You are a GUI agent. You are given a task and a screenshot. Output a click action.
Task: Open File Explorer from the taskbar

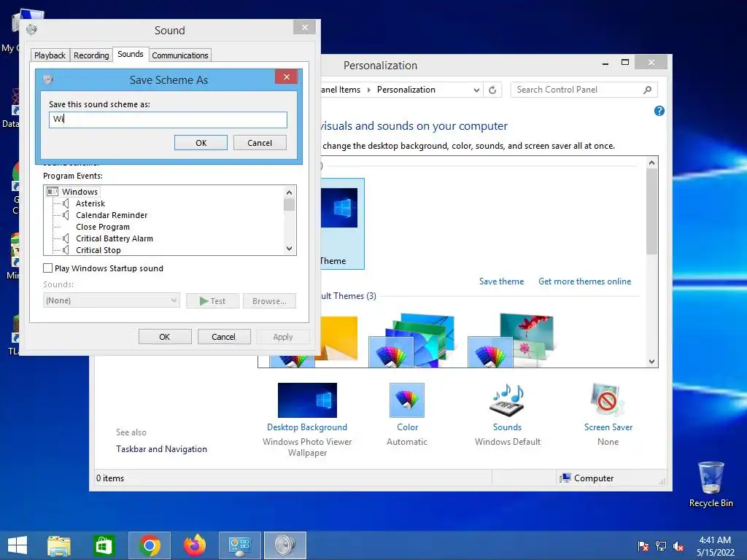click(59, 545)
